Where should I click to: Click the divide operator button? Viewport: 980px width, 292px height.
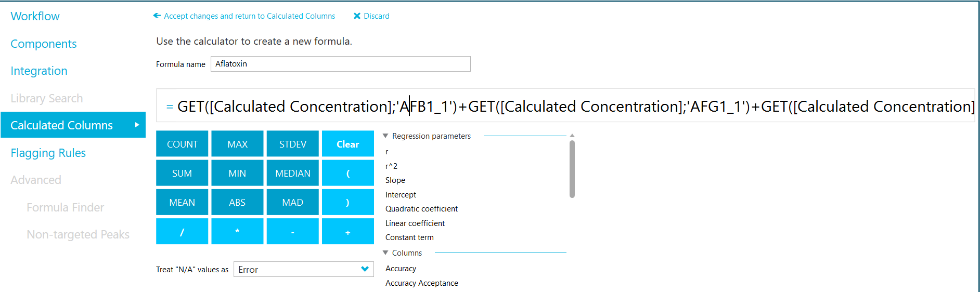pyautogui.click(x=182, y=231)
